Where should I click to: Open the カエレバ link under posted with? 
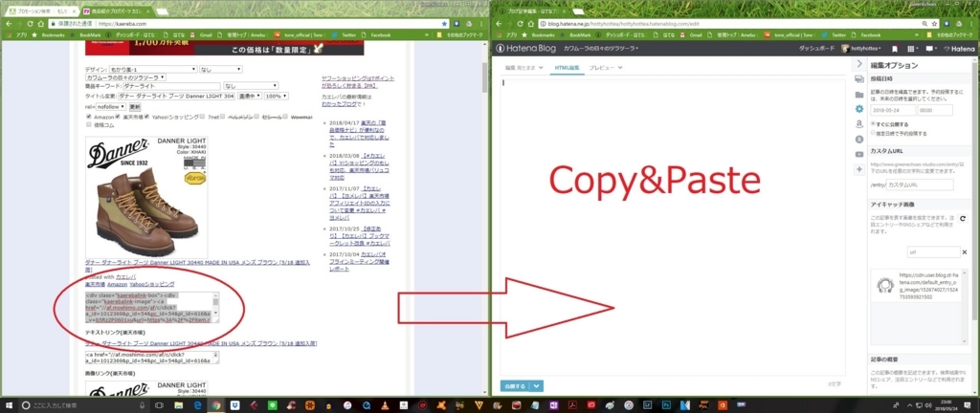pyautogui.click(x=126, y=276)
